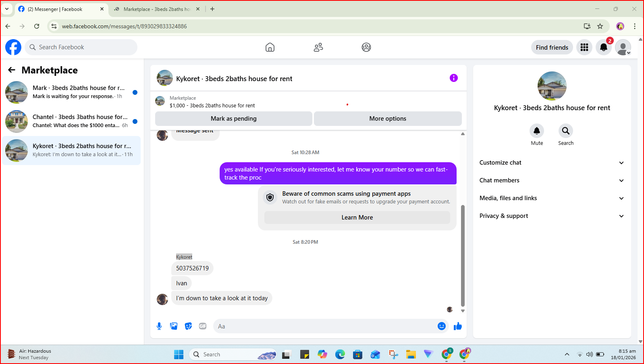Open the Mark 3beds 2baths conversation
This screenshot has width=644, height=364.
tap(72, 92)
